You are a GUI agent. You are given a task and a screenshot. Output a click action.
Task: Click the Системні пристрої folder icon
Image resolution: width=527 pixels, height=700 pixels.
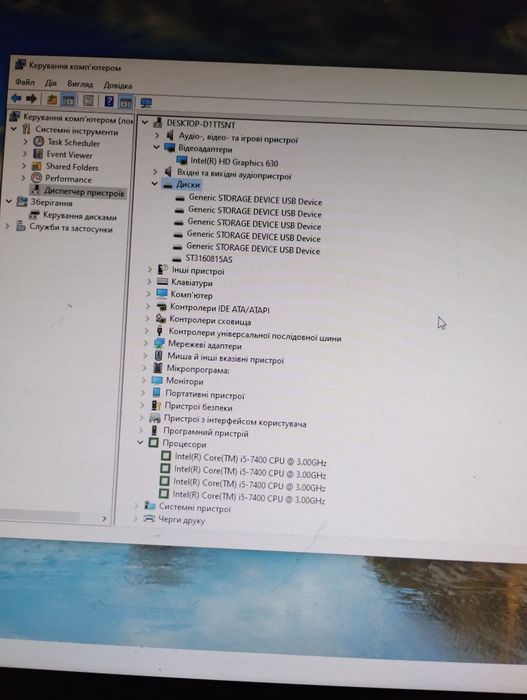click(150, 506)
